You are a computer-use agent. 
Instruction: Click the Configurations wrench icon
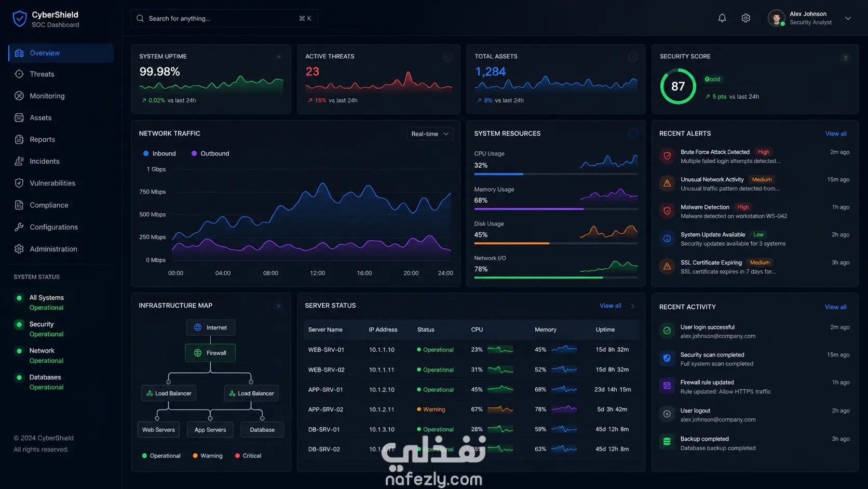[19, 227]
